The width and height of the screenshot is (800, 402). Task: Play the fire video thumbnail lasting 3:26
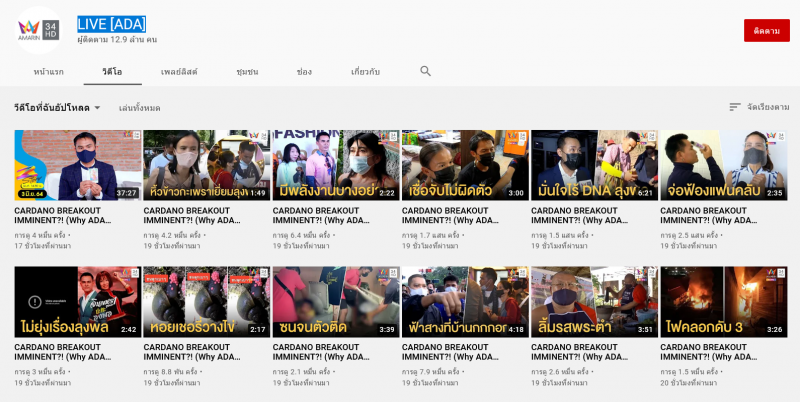tap(723, 301)
